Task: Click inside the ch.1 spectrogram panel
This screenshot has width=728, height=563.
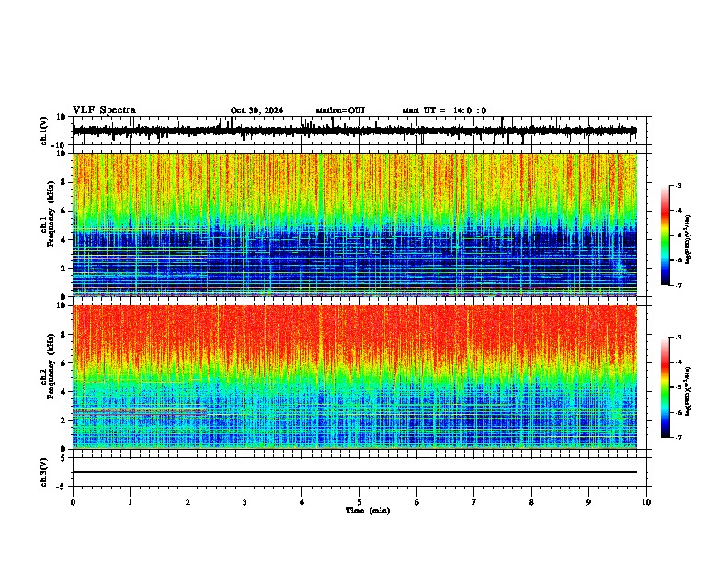Action: pyautogui.click(x=354, y=224)
